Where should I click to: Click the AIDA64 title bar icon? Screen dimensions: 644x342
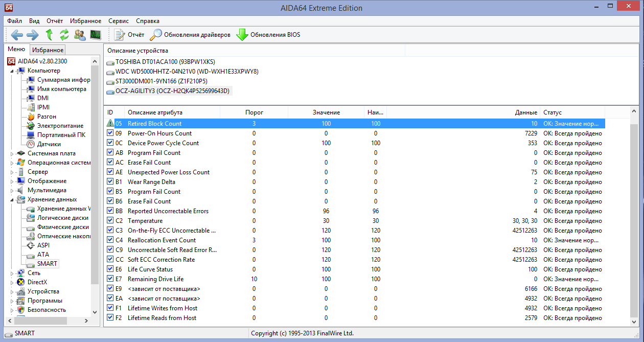click(8, 8)
